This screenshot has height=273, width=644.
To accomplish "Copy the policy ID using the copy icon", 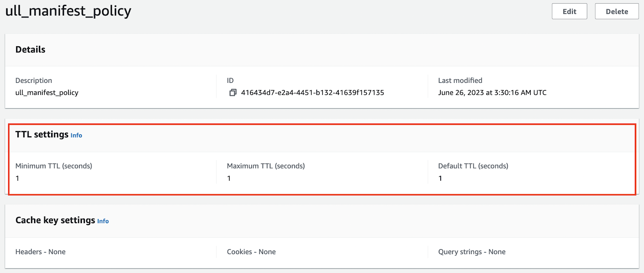I will (x=233, y=92).
